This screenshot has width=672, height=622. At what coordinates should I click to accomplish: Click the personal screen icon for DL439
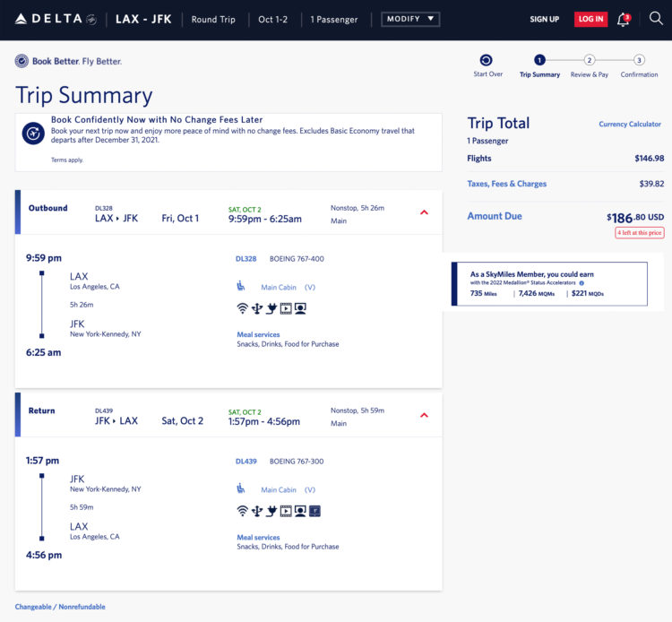point(300,511)
